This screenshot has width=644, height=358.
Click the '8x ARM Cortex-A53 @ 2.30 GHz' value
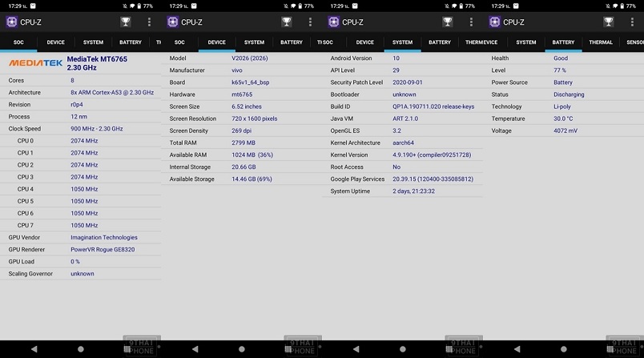[112, 92]
